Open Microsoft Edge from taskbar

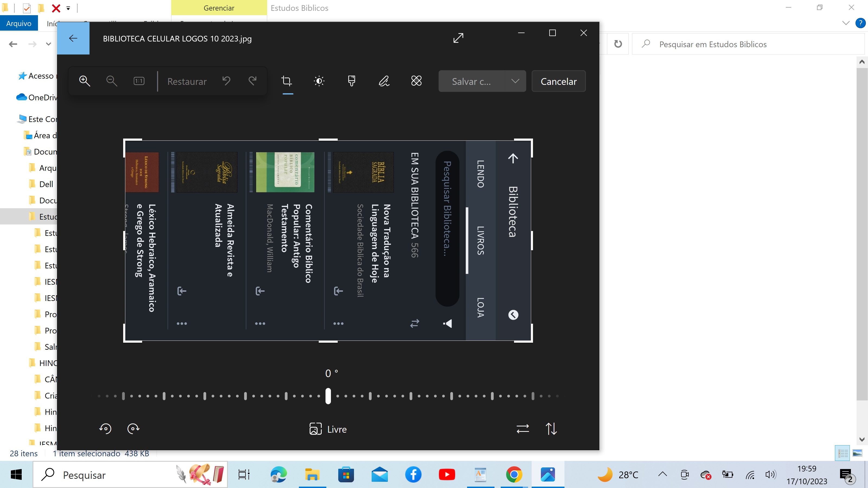click(278, 474)
